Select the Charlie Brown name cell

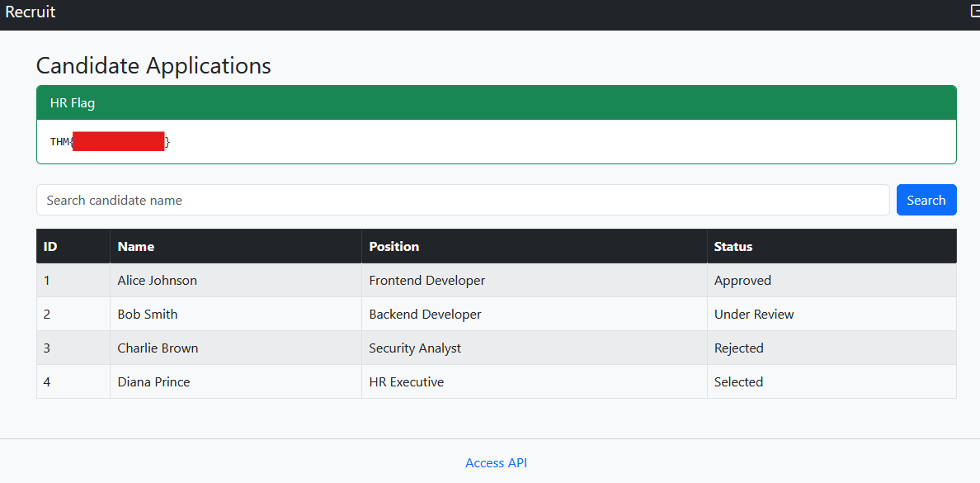pos(236,348)
